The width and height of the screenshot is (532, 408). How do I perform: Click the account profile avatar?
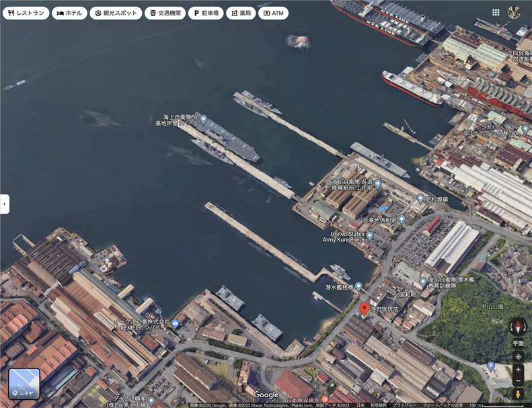pyautogui.click(x=515, y=13)
